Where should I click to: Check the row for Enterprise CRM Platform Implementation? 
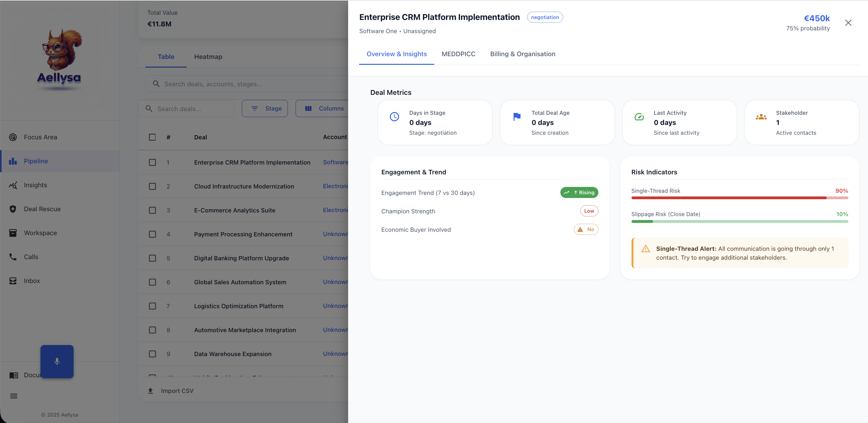click(152, 162)
